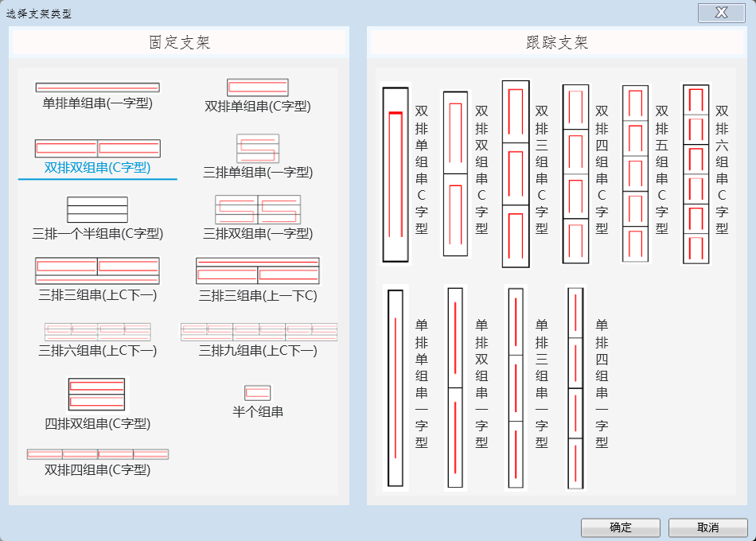
Task: Choose the 半个组串 bracket icon
Action: pos(257,393)
